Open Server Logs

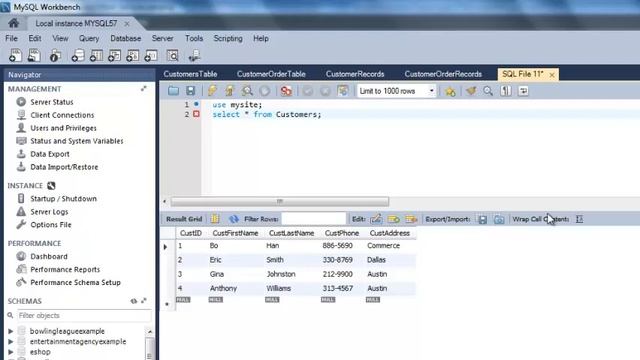point(49,212)
